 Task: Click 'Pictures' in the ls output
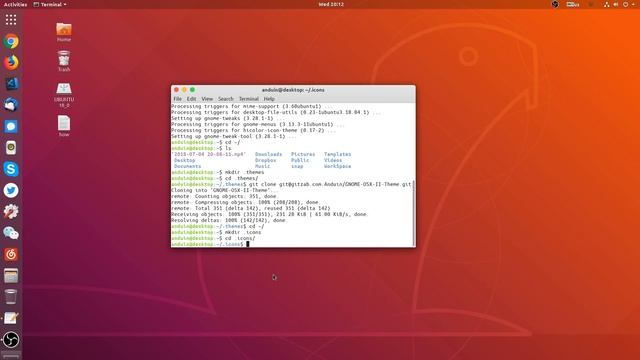click(x=303, y=154)
